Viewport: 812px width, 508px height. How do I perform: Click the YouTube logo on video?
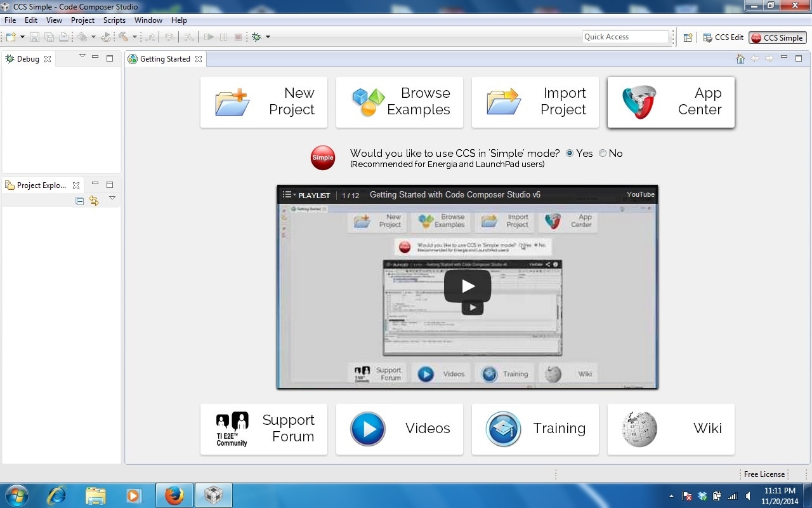click(x=641, y=194)
